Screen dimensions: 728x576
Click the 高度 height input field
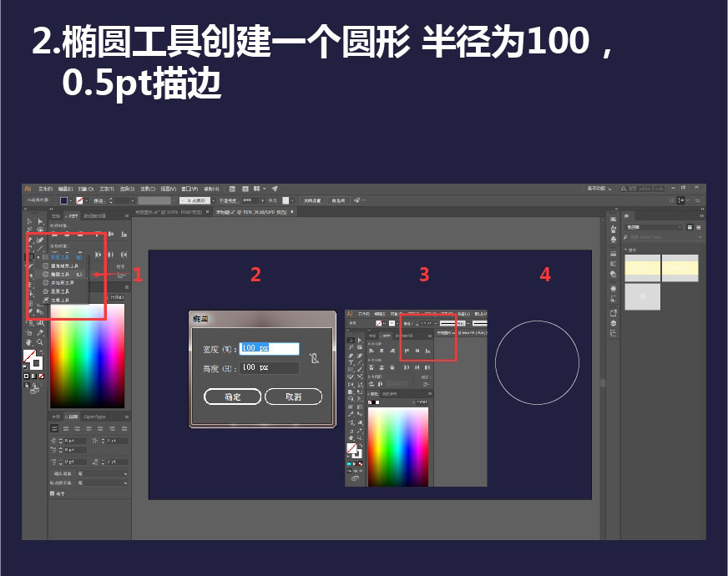270,367
